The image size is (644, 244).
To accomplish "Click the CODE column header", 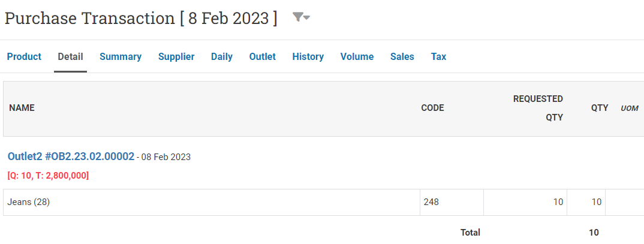I will (x=432, y=108).
